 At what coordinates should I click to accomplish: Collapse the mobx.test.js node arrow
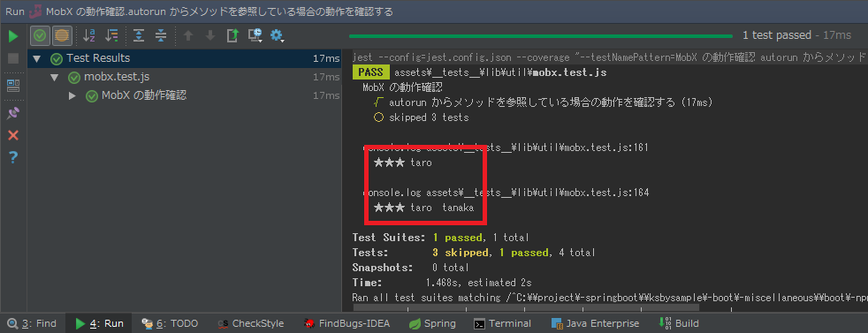click(54, 78)
